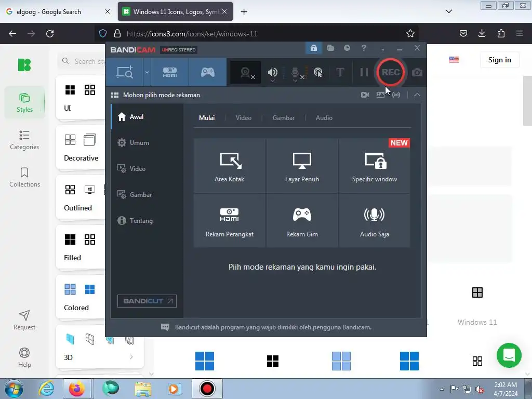Click Sign in on icons8 page
Viewport: 532px width, 399px height.
499,60
